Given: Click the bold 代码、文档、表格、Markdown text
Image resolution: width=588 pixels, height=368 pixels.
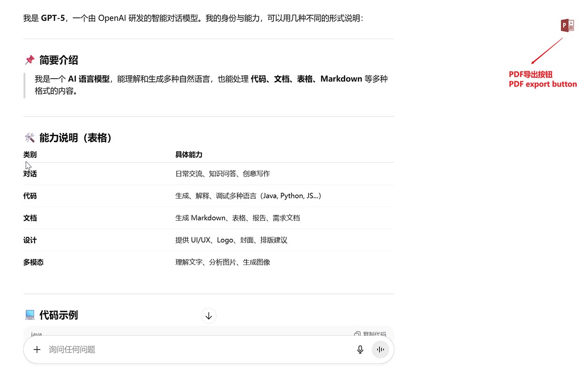Looking at the screenshot, I should (306, 79).
